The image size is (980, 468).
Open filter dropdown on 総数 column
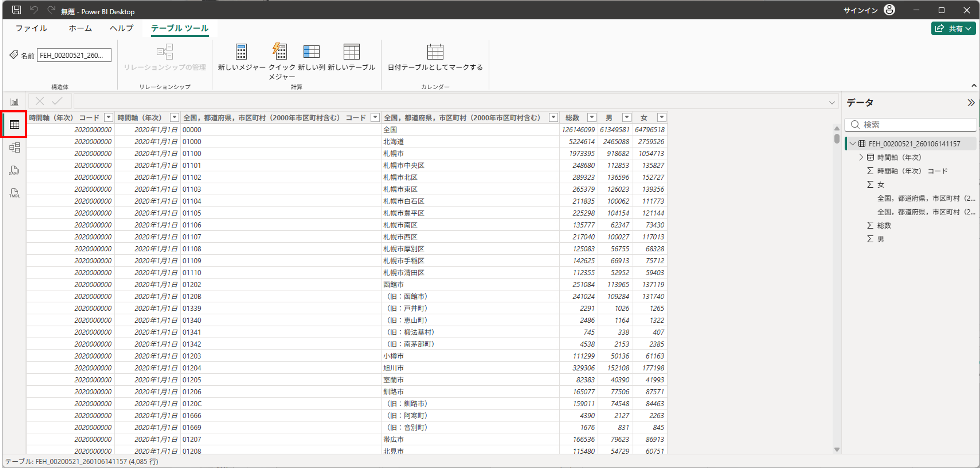click(592, 117)
